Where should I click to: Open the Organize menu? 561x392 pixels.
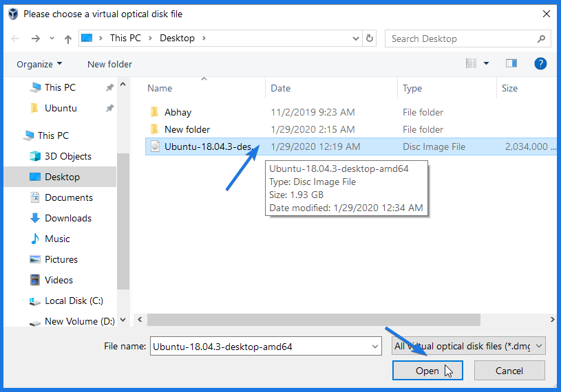pos(39,65)
